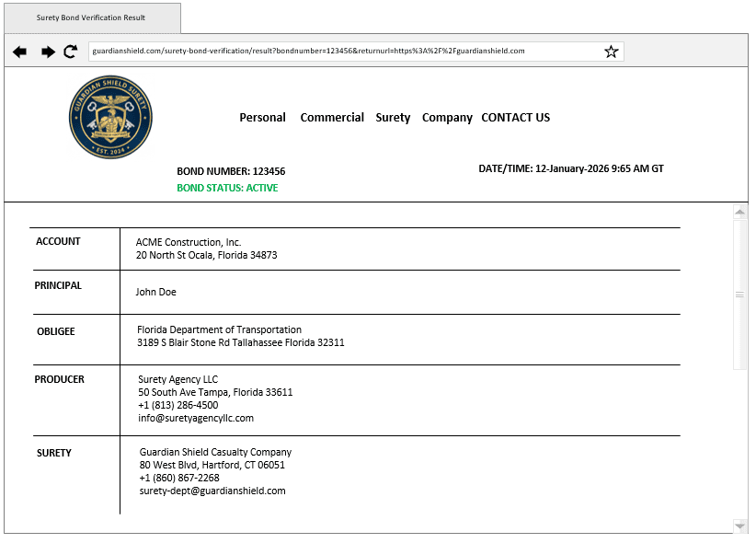Select the Surety Bond Verification Result tab

[90, 17]
